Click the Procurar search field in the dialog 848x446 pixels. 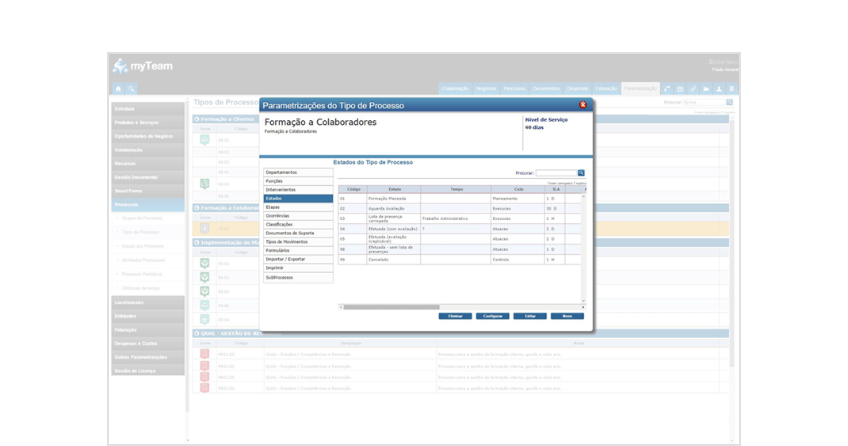click(x=555, y=173)
